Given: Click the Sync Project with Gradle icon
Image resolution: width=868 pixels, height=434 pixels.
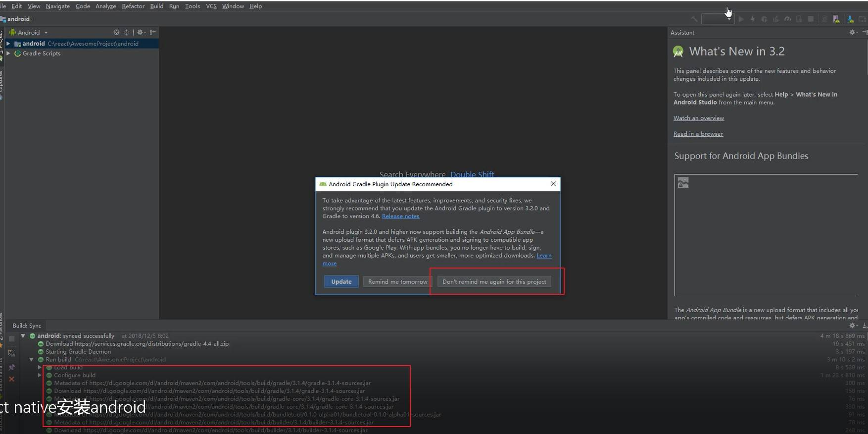Looking at the screenshot, I should click(824, 19).
